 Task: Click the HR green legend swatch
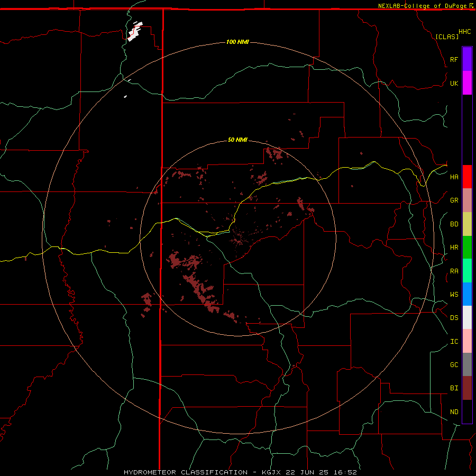[467, 247]
